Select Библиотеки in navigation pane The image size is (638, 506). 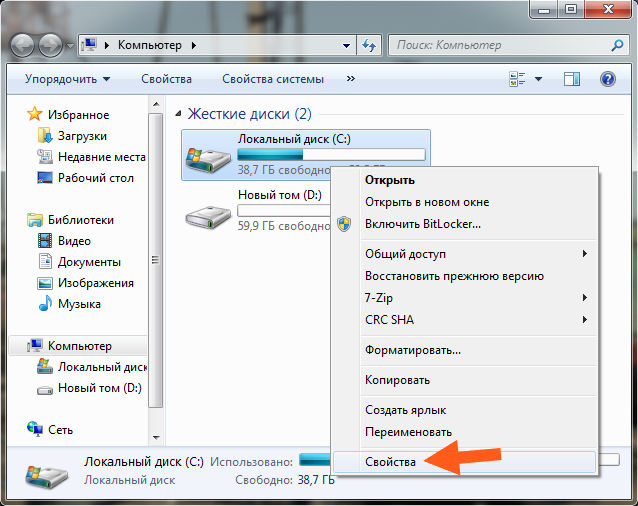tap(81, 220)
